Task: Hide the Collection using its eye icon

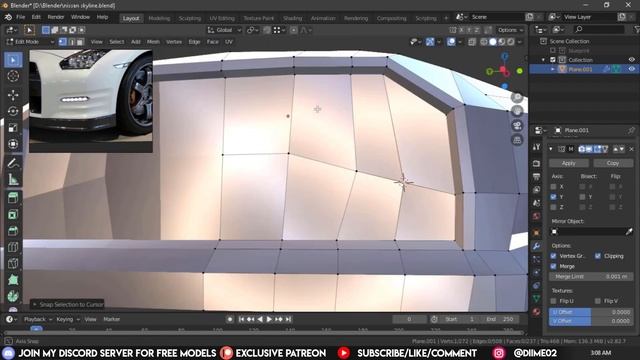Action: [x=631, y=60]
